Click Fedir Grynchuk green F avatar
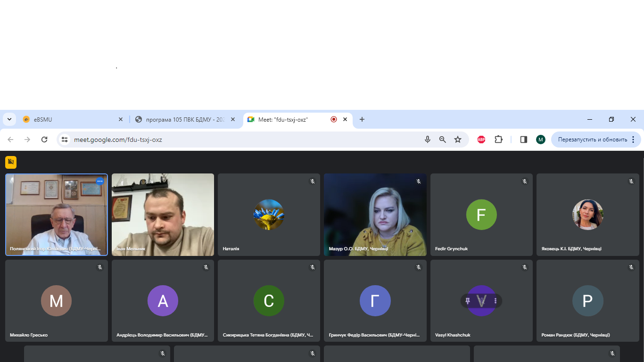644x362 pixels. 481,214
